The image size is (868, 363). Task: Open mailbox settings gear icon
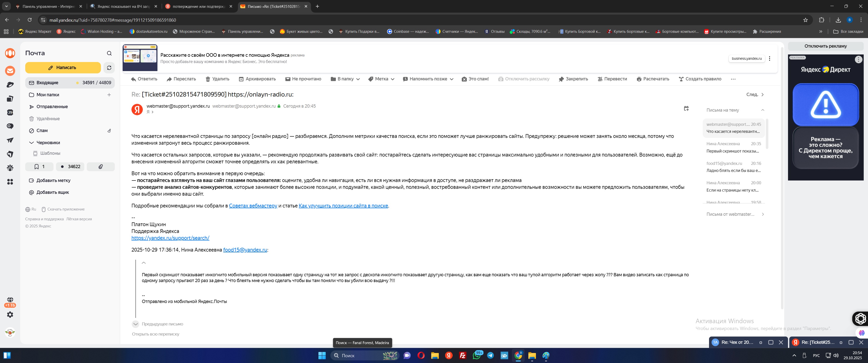(x=10, y=315)
